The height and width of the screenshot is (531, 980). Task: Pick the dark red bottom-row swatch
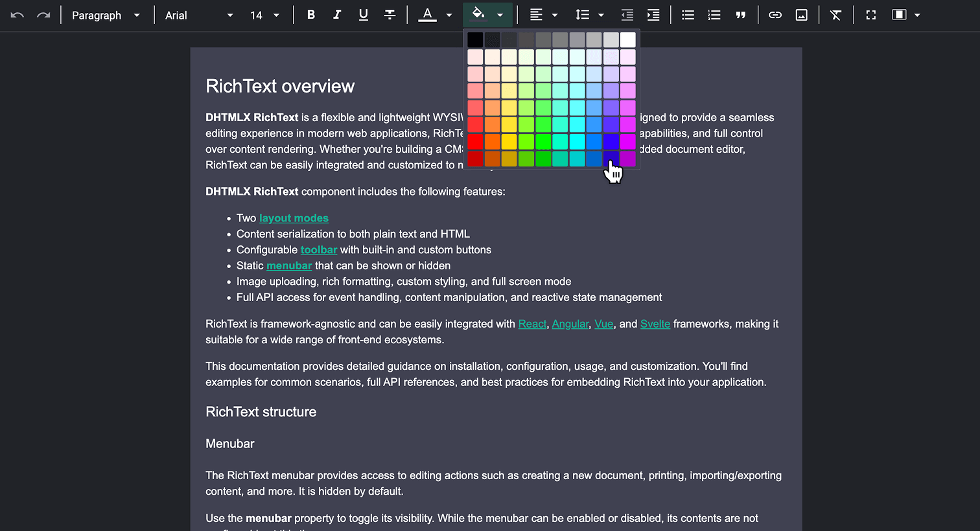(476, 159)
